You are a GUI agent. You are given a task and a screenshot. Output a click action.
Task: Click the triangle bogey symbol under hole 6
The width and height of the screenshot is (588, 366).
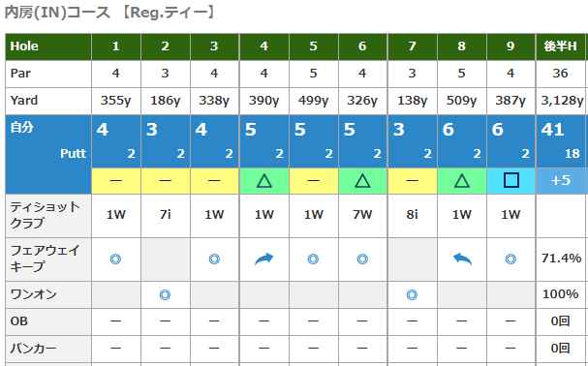pos(362,181)
